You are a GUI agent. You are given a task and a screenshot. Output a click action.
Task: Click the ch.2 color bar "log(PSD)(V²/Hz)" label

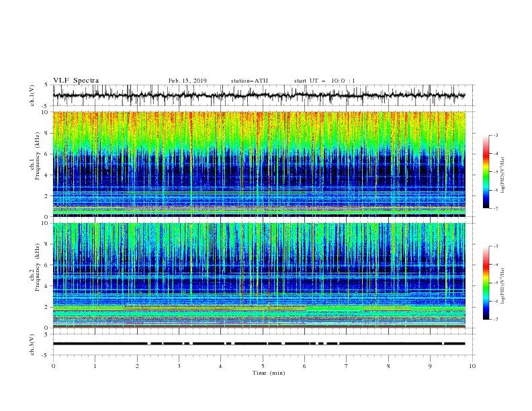(x=503, y=285)
